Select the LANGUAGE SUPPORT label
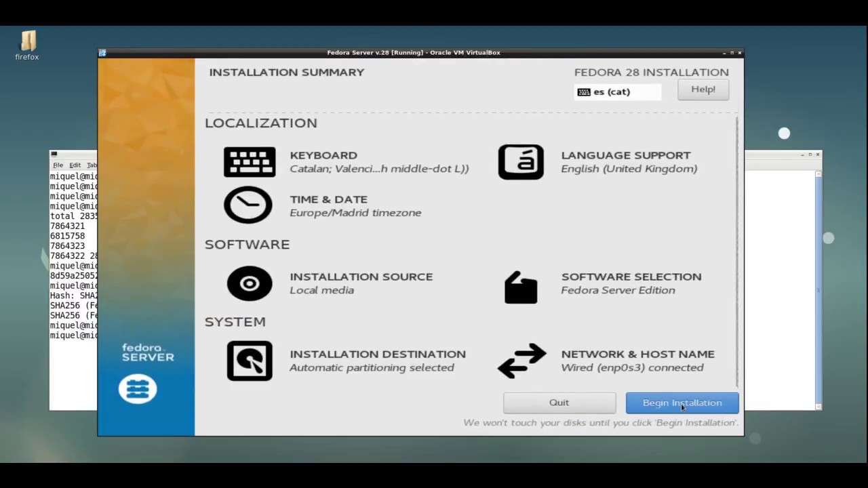The image size is (868, 488). (626, 155)
